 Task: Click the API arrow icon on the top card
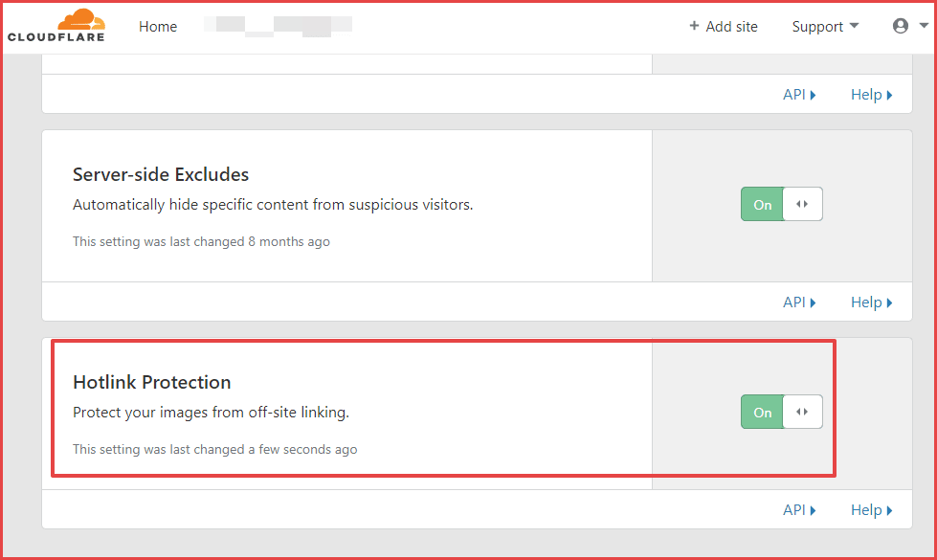(x=814, y=94)
